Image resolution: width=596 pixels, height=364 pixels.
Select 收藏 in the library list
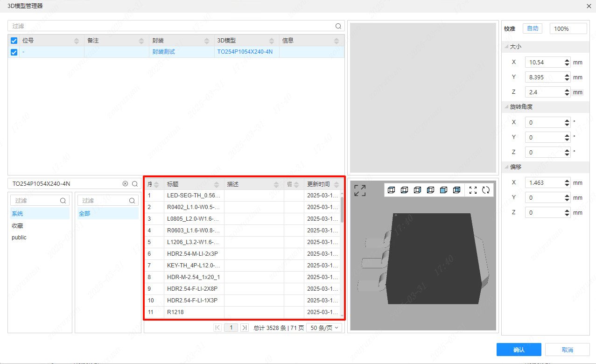tap(18, 226)
